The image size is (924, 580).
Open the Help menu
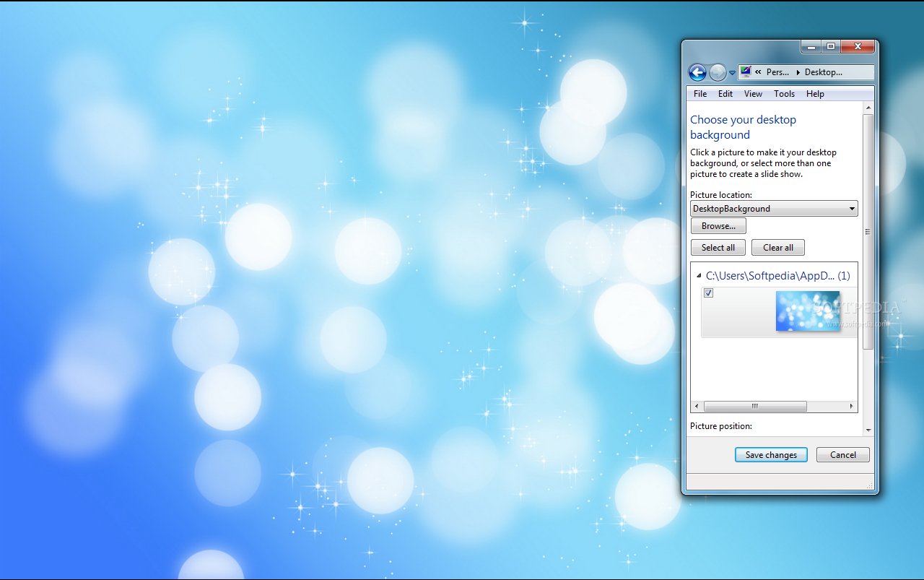click(815, 94)
